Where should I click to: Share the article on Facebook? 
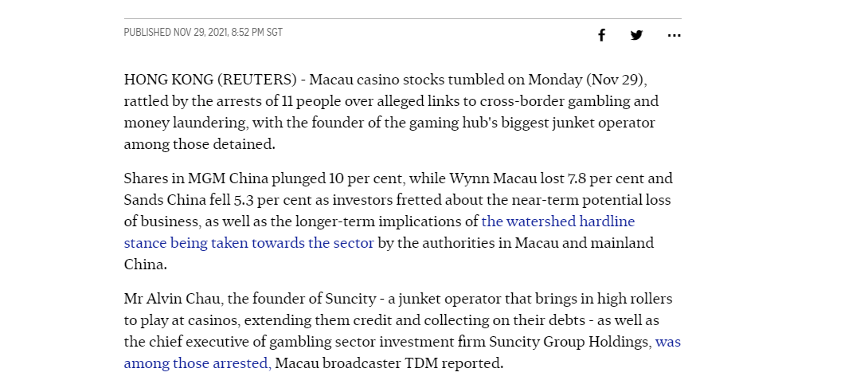(x=601, y=35)
